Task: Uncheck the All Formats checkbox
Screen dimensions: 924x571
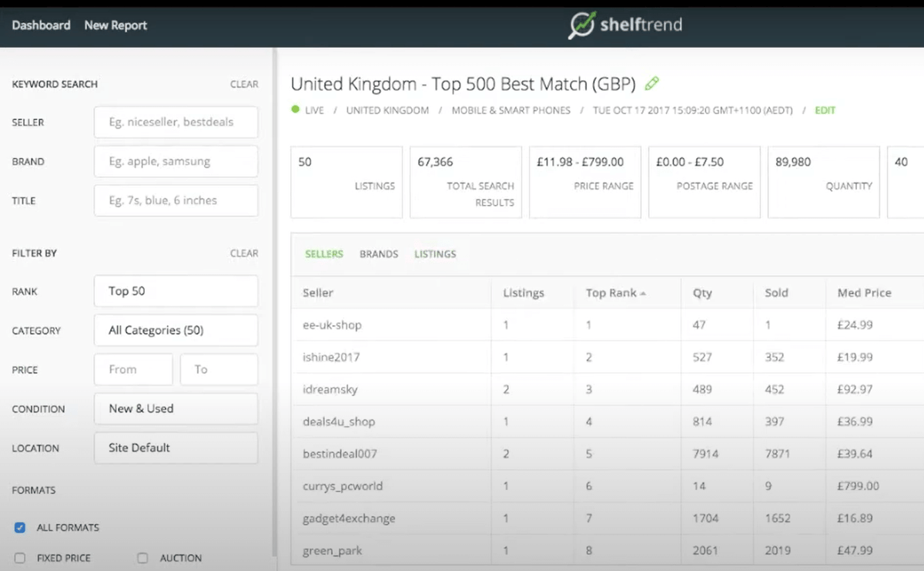Action: [20, 528]
